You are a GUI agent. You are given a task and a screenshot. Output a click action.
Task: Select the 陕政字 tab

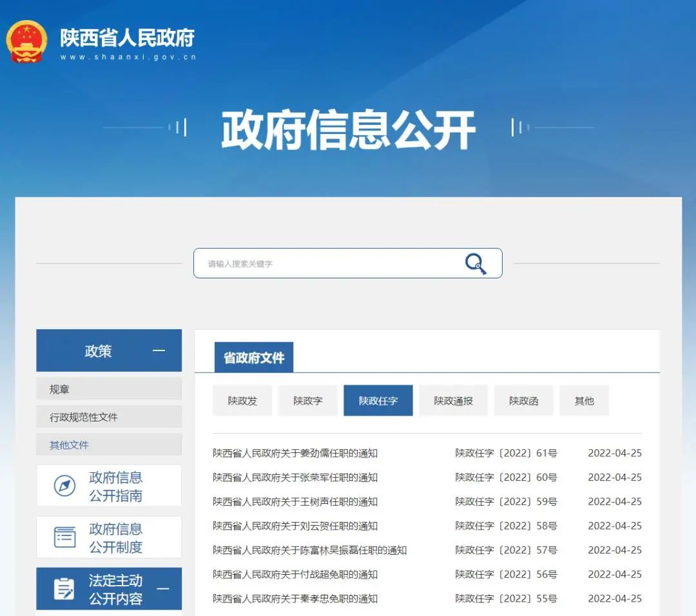tap(307, 401)
